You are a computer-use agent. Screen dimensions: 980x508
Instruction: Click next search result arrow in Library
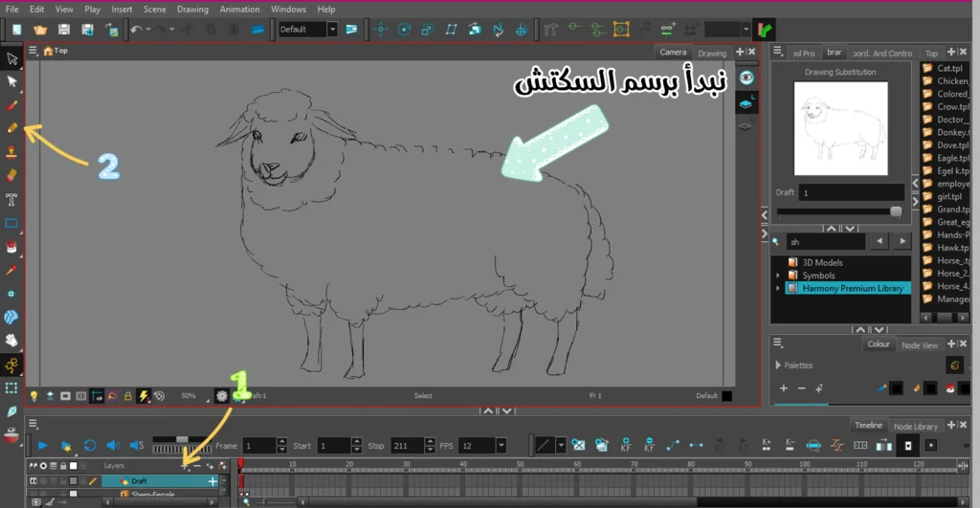(902, 241)
